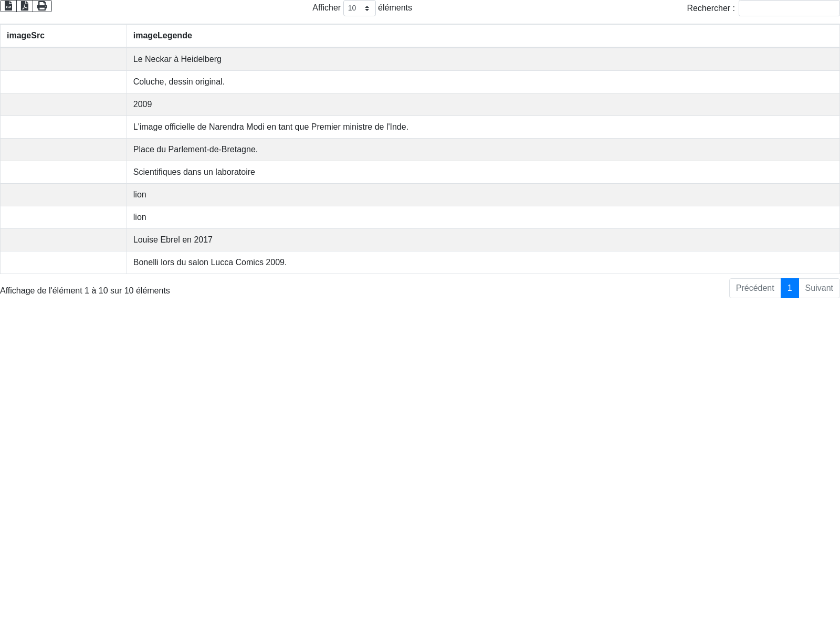
Task: Select 'Louise Ebrel en 2017' cell
Action: [483, 240]
